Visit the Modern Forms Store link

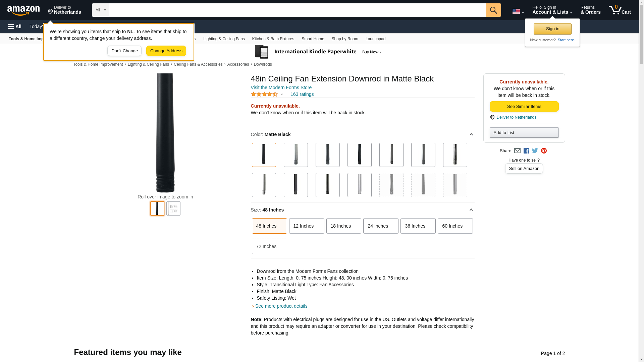(x=281, y=87)
